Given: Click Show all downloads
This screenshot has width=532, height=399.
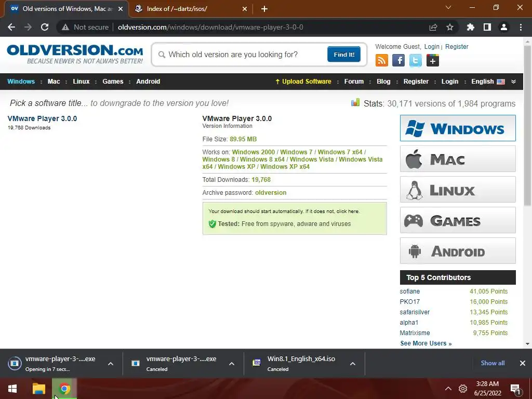Looking at the screenshot, I should point(493,363).
